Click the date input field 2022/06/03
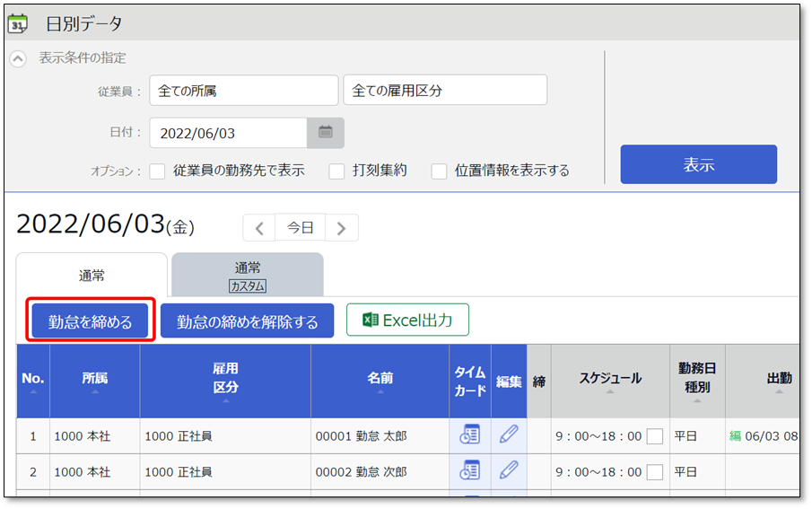The image size is (812, 509). 228,133
